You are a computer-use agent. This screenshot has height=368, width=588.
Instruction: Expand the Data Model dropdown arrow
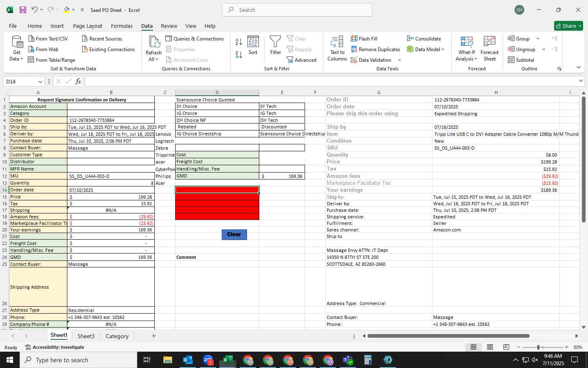(x=443, y=49)
